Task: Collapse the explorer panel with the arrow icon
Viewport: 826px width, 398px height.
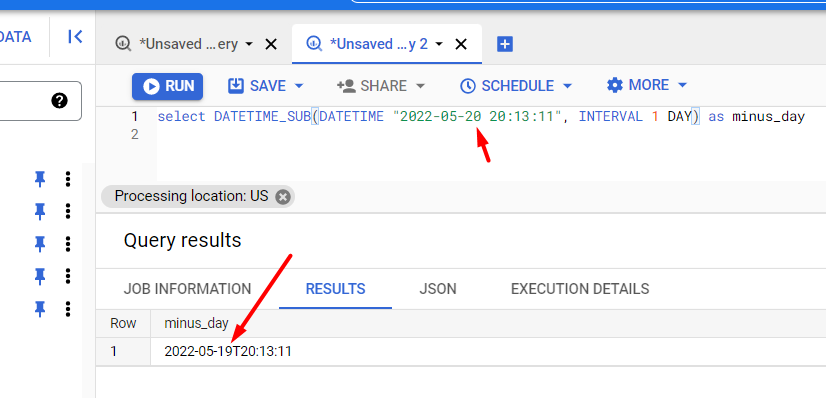Action: point(75,36)
